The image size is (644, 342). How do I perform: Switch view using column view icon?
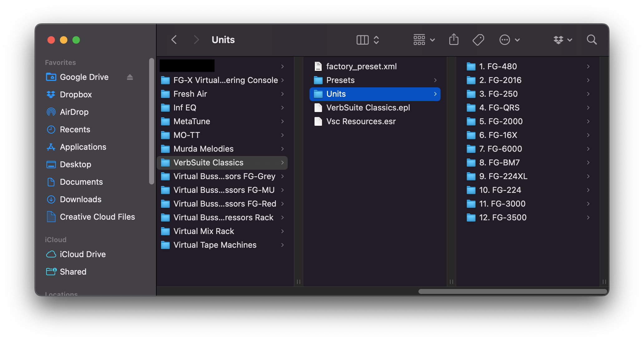[368, 40]
